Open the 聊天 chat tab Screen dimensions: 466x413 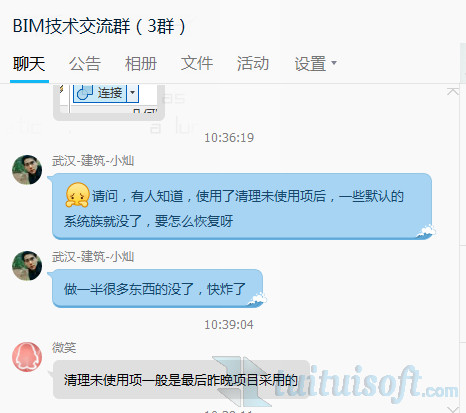tap(29, 64)
